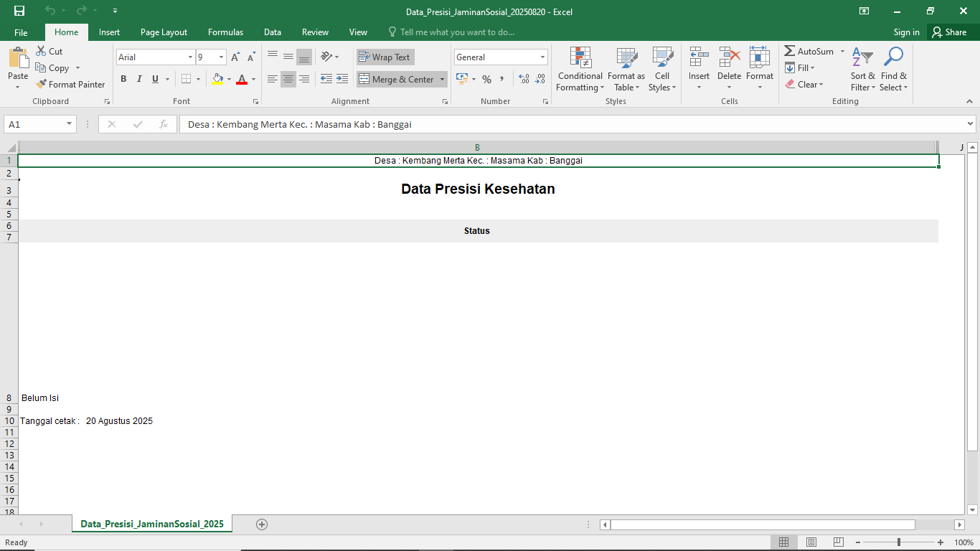Click Sign in link

[x=906, y=32]
